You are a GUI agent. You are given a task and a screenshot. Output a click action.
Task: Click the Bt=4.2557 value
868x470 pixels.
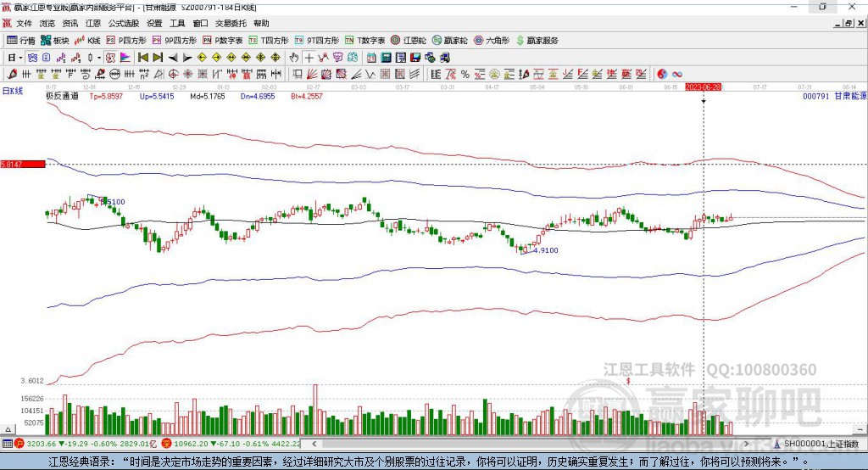tap(307, 96)
